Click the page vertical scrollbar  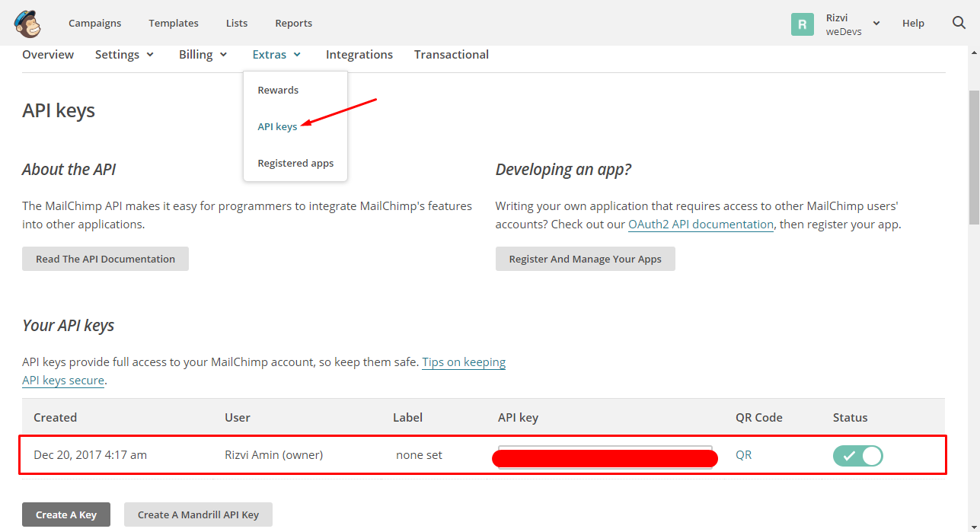[x=974, y=158]
